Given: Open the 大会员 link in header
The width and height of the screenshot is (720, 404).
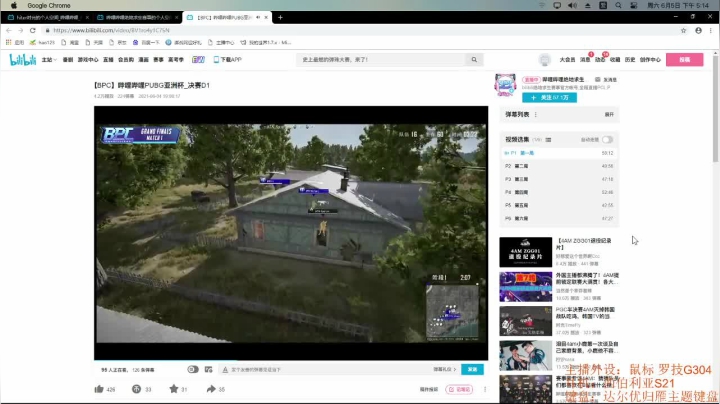Looking at the screenshot, I should pyautogui.click(x=567, y=60).
